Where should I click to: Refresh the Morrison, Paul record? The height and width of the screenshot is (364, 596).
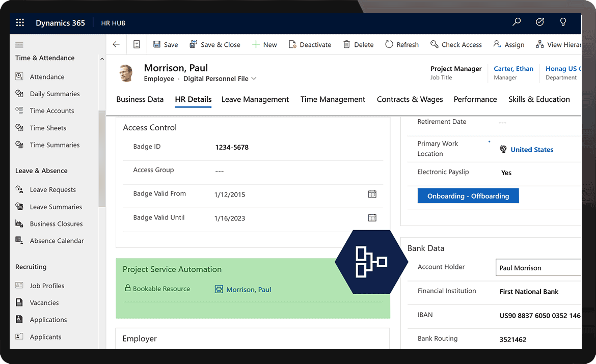pyautogui.click(x=402, y=44)
